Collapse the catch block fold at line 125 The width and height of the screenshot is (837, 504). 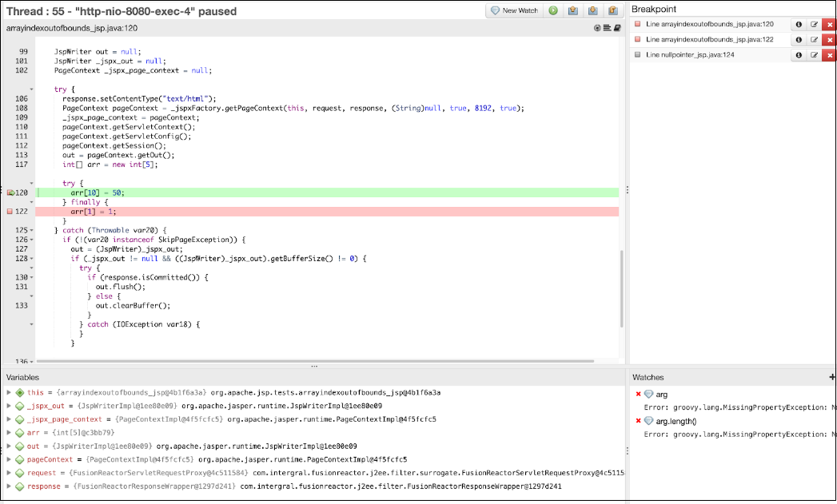click(31, 230)
